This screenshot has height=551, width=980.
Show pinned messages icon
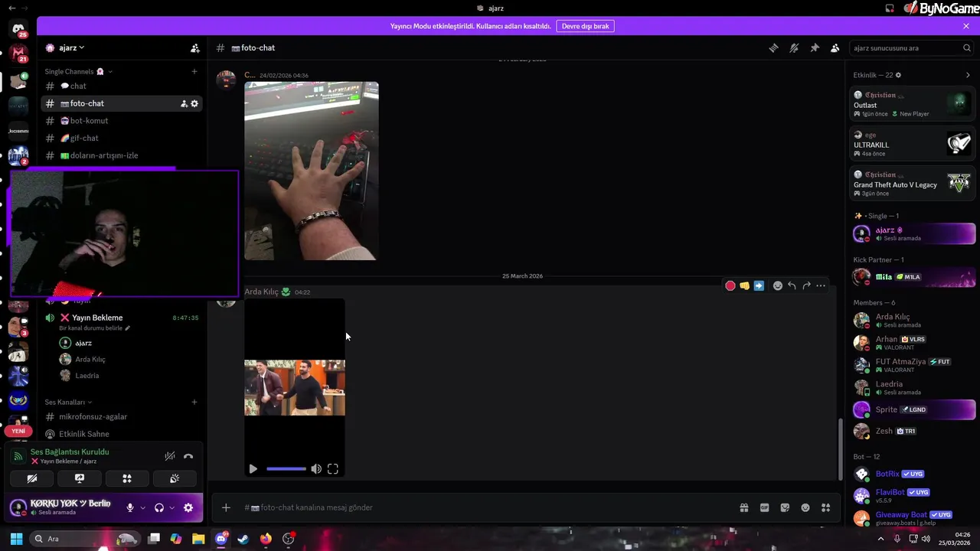tap(815, 47)
